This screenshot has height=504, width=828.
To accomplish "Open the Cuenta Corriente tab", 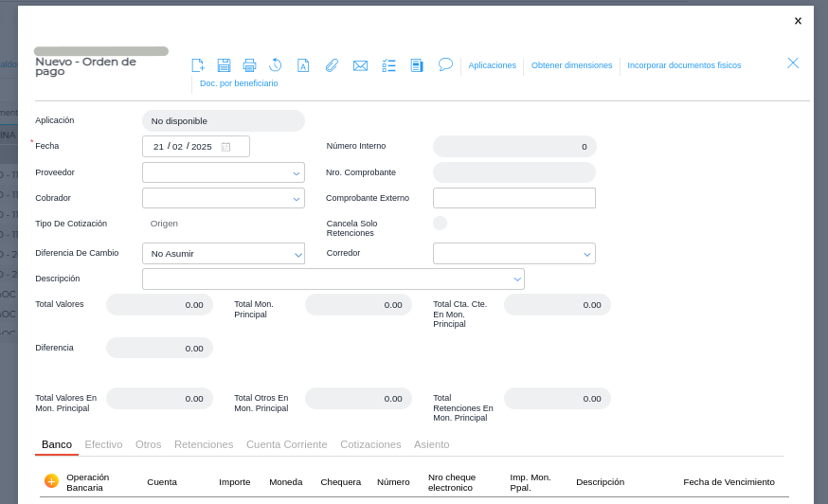I will (x=286, y=444).
